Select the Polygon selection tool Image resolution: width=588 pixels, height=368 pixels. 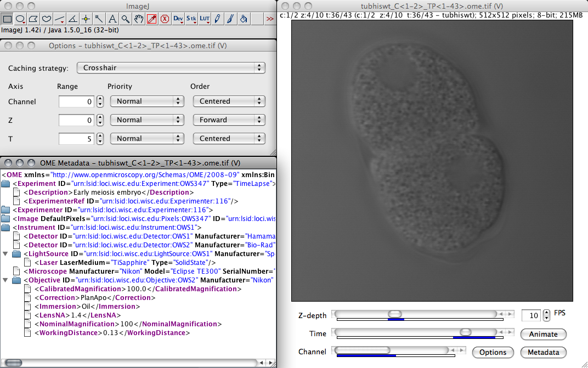click(x=33, y=19)
